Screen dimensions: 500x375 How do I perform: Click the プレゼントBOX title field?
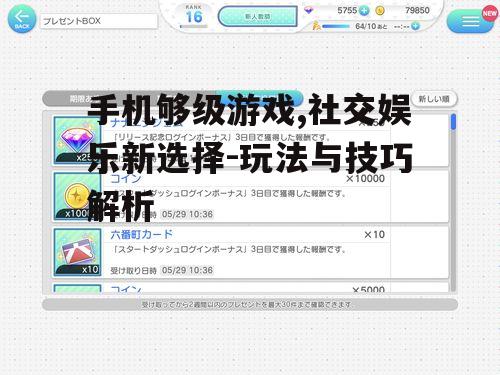(99, 21)
